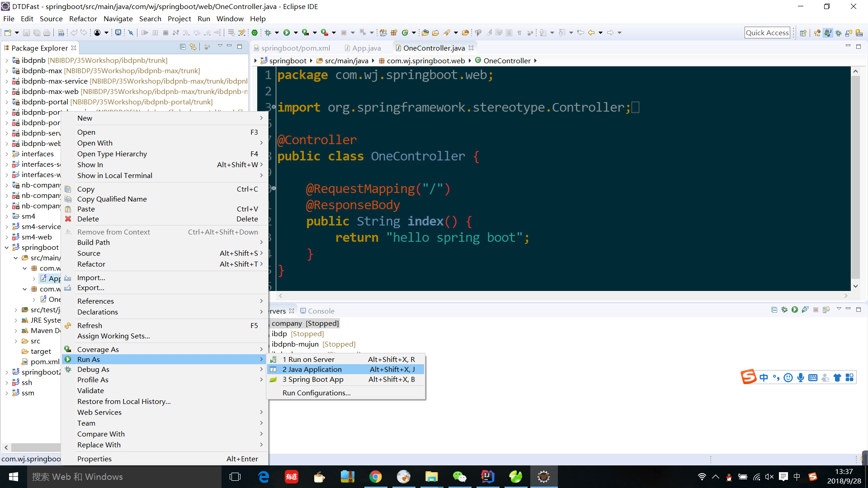The width and height of the screenshot is (868, 488).
Task: Click the Print toolbar icon
Action: pos(47,33)
